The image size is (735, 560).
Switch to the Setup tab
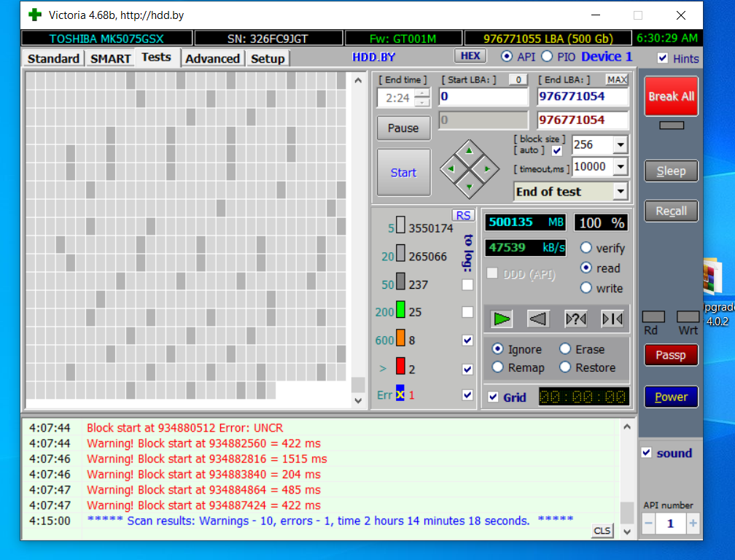[x=268, y=58]
